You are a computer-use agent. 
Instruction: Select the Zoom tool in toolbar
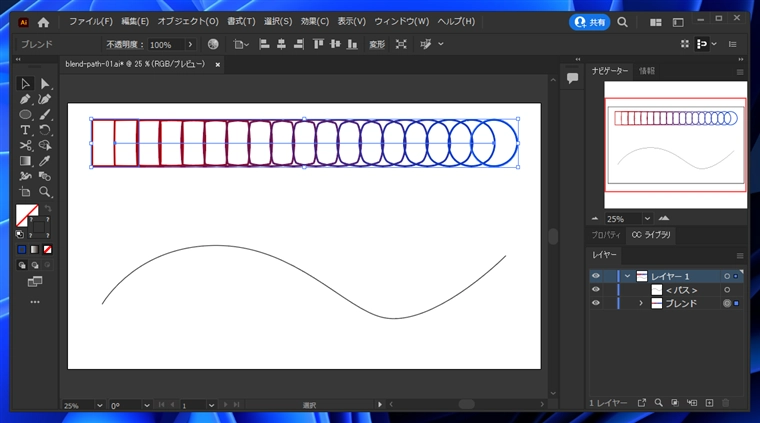(x=45, y=192)
